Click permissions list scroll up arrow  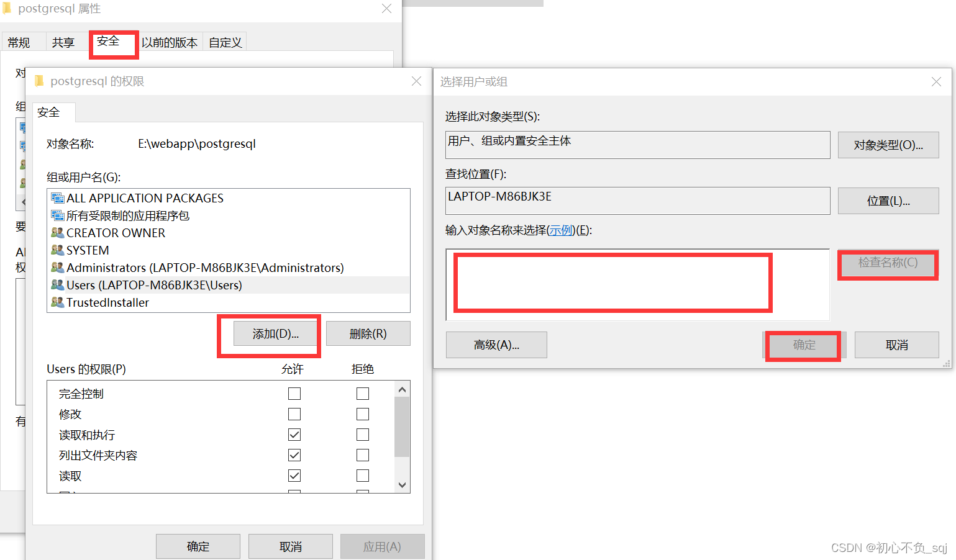402,389
